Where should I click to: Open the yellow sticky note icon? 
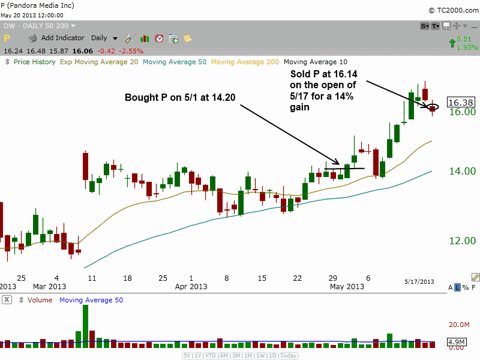tap(188, 39)
